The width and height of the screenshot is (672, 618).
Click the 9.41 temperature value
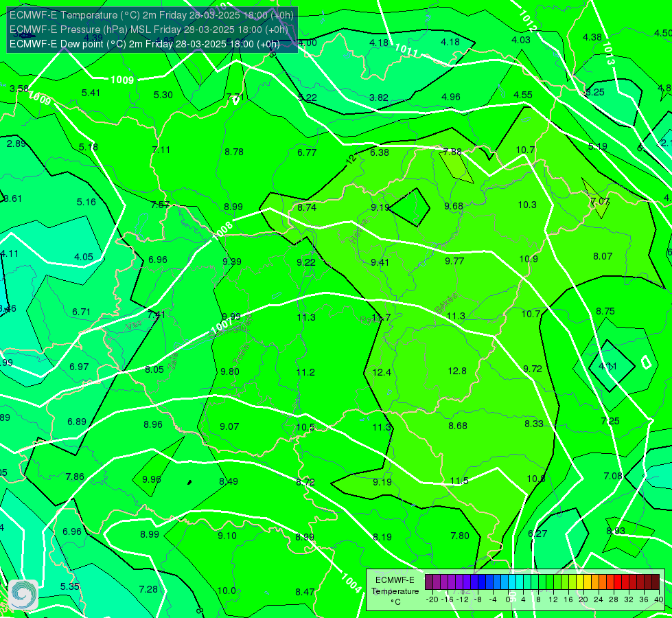[x=380, y=262]
